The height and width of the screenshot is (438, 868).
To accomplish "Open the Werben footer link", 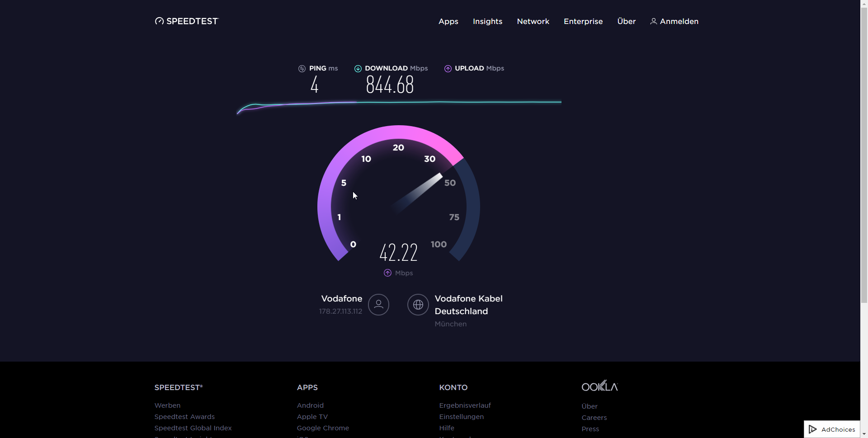I will click(167, 405).
